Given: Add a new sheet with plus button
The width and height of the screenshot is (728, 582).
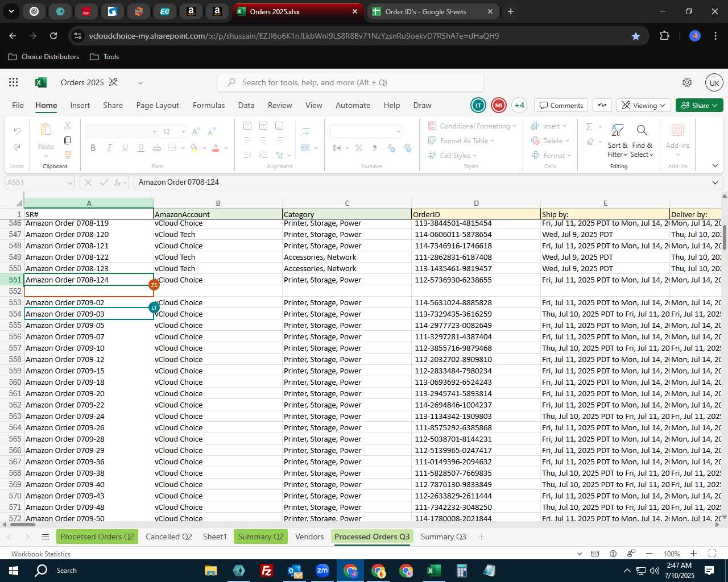Looking at the screenshot, I should point(481,537).
